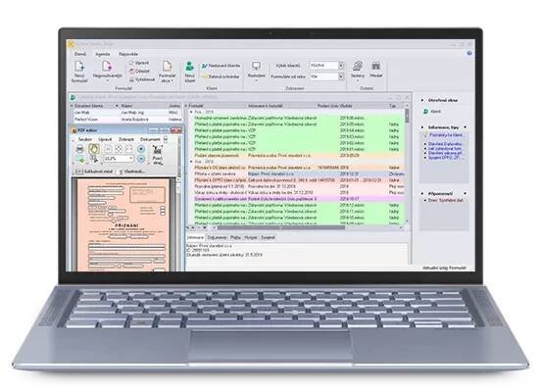
Task: Open the Rozložení monitor icon
Action: click(256, 66)
